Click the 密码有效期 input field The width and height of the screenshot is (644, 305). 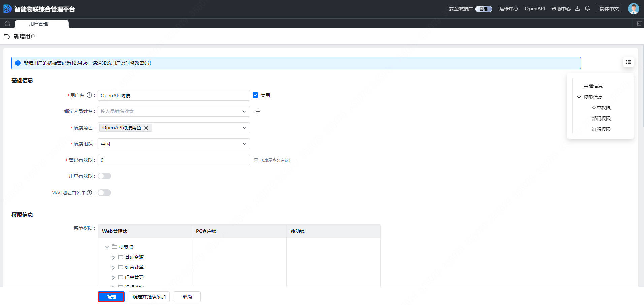174,160
